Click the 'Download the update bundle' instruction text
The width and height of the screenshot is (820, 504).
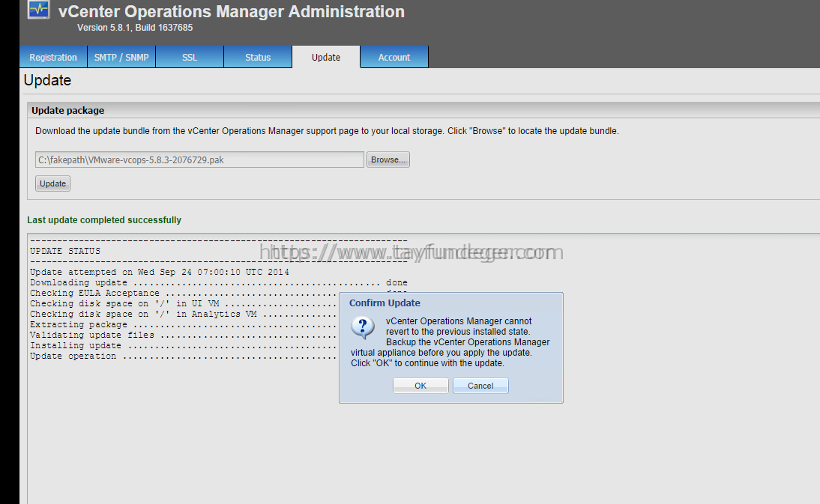point(328,131)
